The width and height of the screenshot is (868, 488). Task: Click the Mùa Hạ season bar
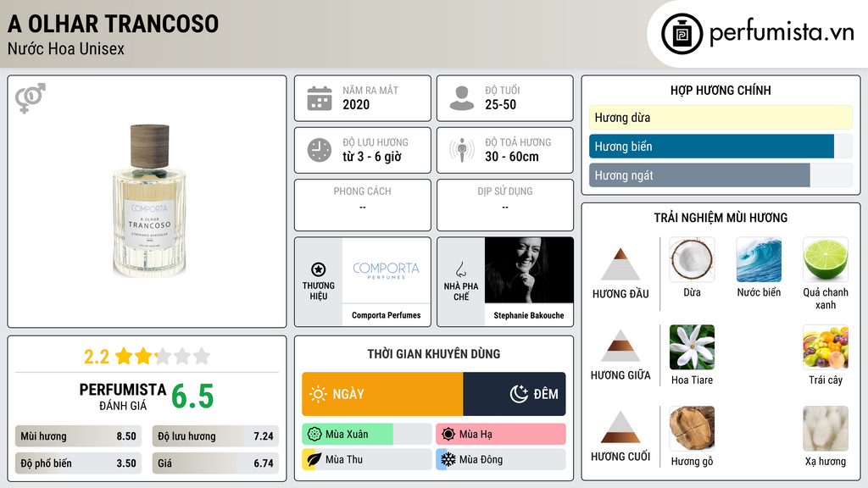click(501, 435)
